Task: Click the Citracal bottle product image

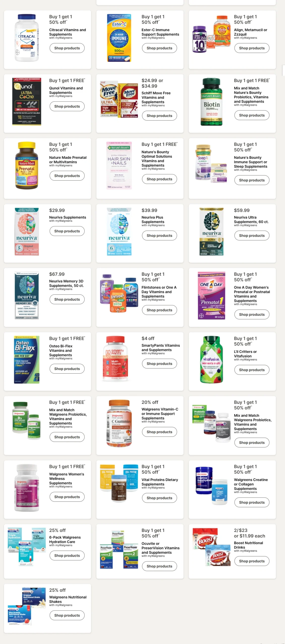Action: tap(27, 38)
